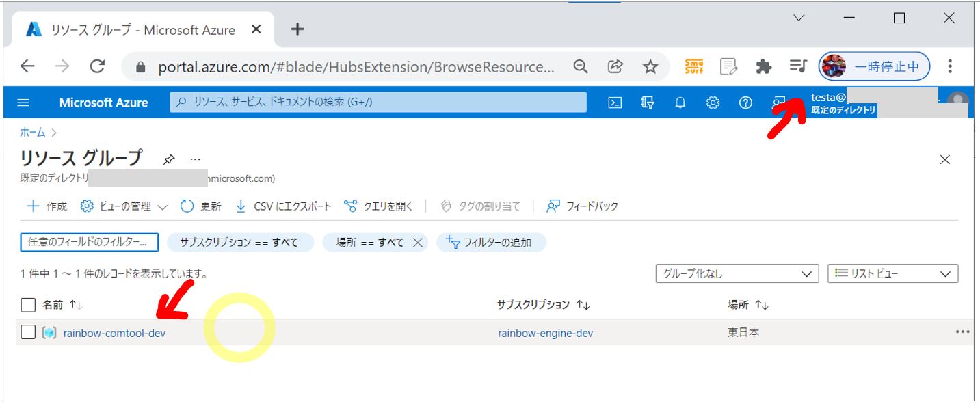Remove the 場所 filter with its X
This screenshot has width=980, height=406.
(x=418, y=243)
